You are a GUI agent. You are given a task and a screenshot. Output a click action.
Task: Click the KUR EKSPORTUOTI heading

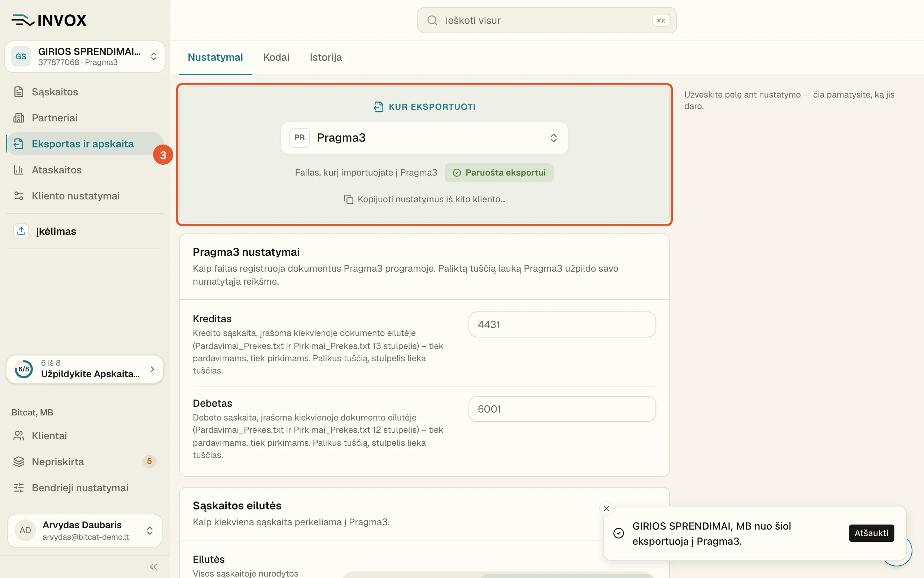point(424,107)
